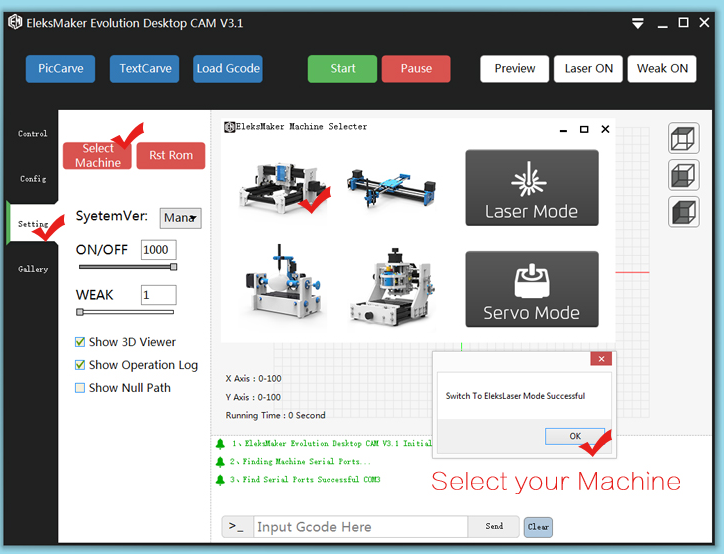Choose the CNC milling machine thumbnail
Screen dimensions: 724x554
click(392, 286)
